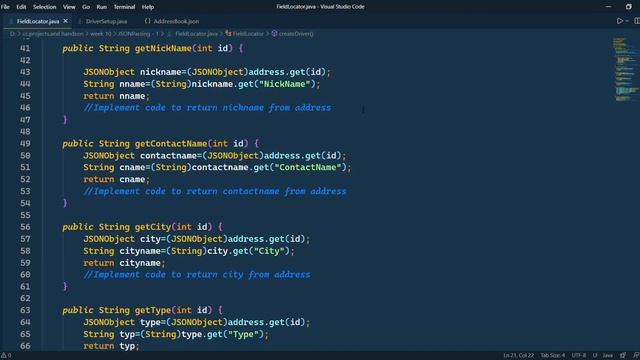The image size is (640, 360).
Task: Open the Help menu
Action: pyautogui.click(x=148, y=7)
